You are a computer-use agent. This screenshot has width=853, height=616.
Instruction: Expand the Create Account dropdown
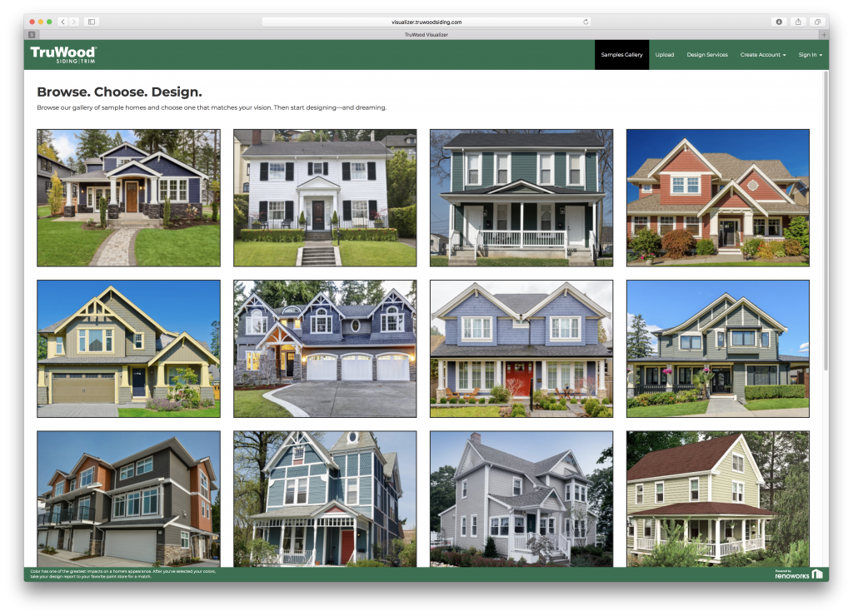(x=761, y=54)
